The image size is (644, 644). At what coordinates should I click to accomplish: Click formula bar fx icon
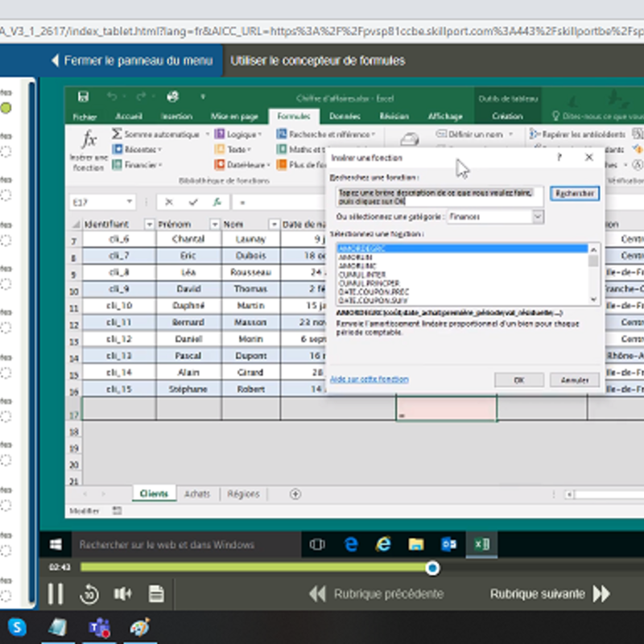(217, 202)
